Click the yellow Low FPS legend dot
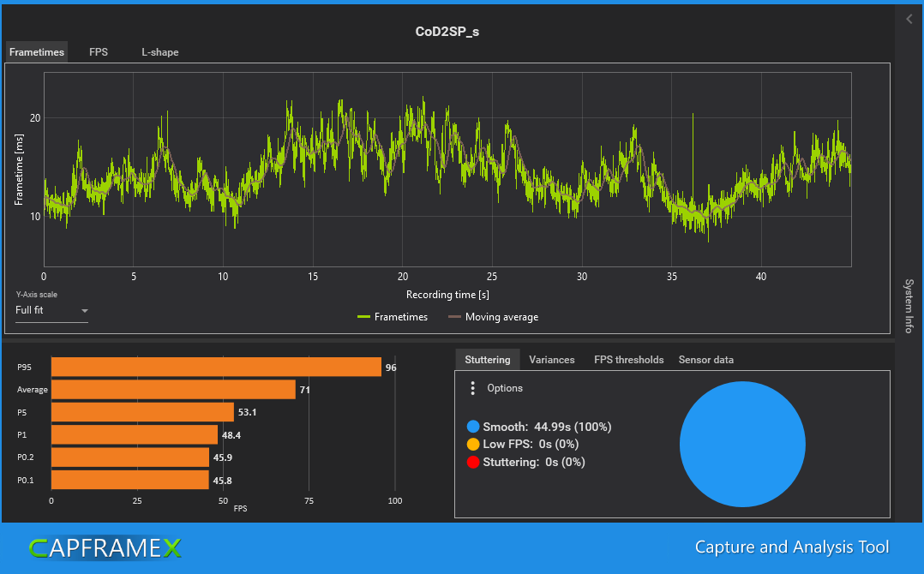924x574 pixels. pos(473,444)
